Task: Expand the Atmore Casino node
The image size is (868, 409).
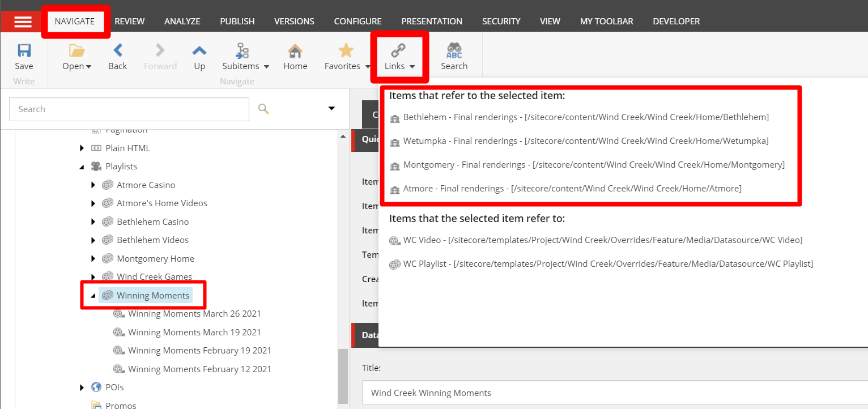Action: [x=93, y=185]
